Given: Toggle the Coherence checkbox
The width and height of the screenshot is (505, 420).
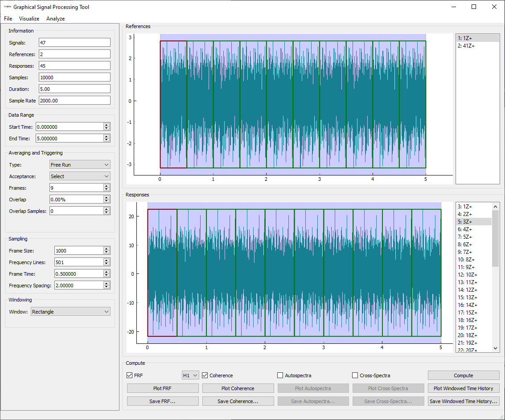Looking at the screenshot, I should coord(205,375).
